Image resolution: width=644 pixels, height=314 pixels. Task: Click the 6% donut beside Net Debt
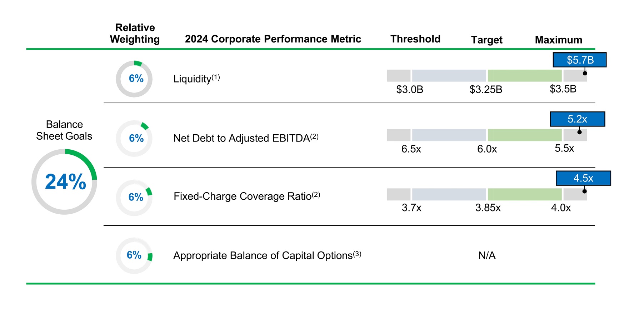pos(134,138)
